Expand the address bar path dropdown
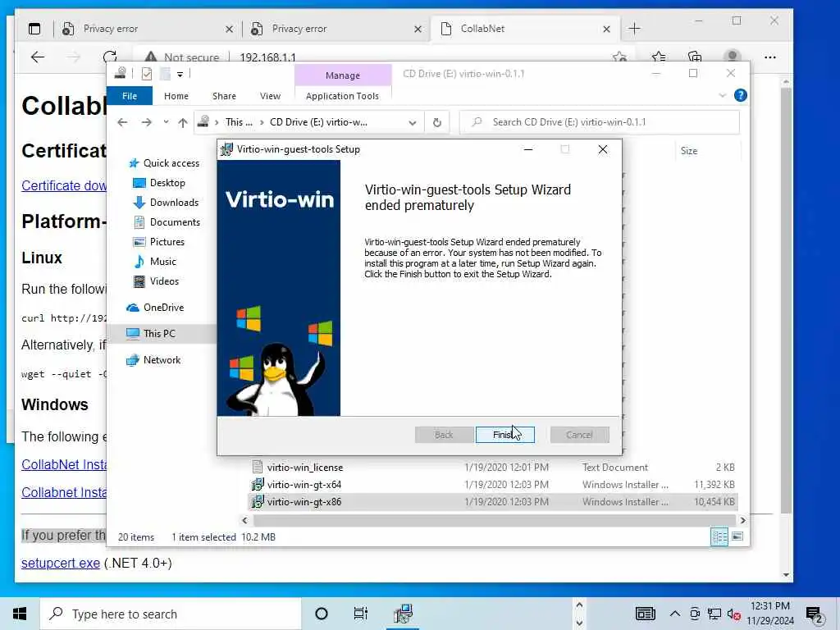Image resolution: width=840 pixels, height=630 pixels. tap(412, 122)
